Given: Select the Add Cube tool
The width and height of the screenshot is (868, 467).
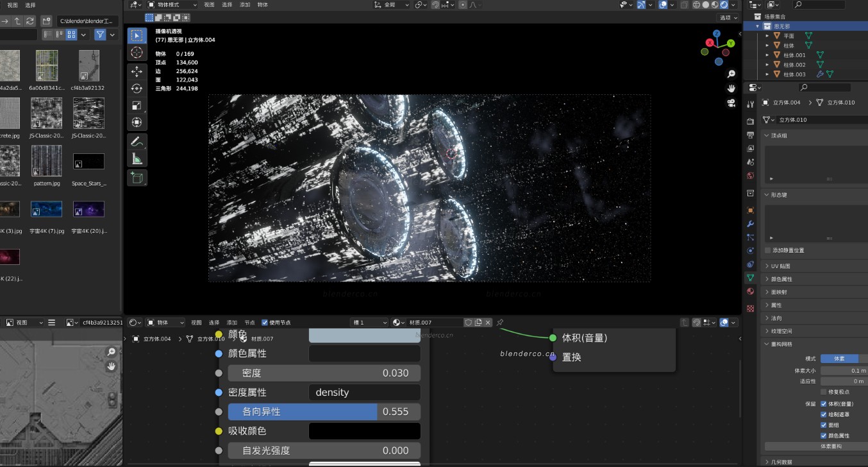Looking at the screenshot, I should pyautogui.click(x=137, y=178).
